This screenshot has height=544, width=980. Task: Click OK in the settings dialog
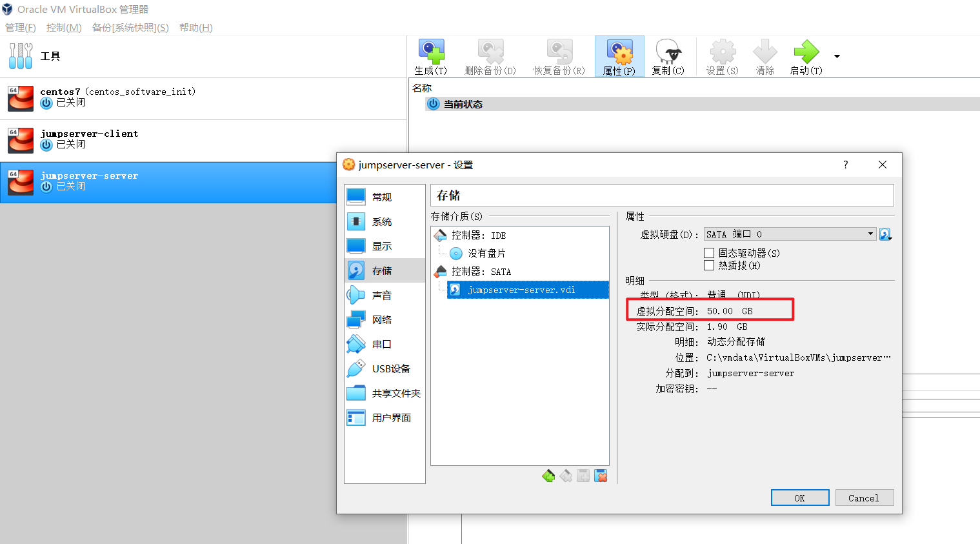point(800,498)
